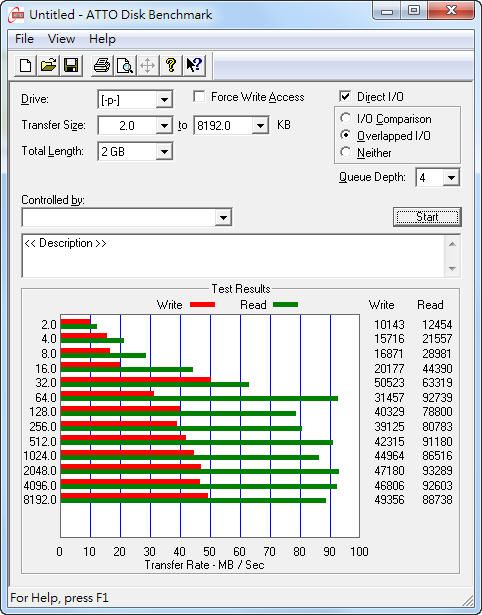The image size is (482, 615).
Task: Close the ATTO Disk Benchmark window
Action: click(x=450, y=11)
